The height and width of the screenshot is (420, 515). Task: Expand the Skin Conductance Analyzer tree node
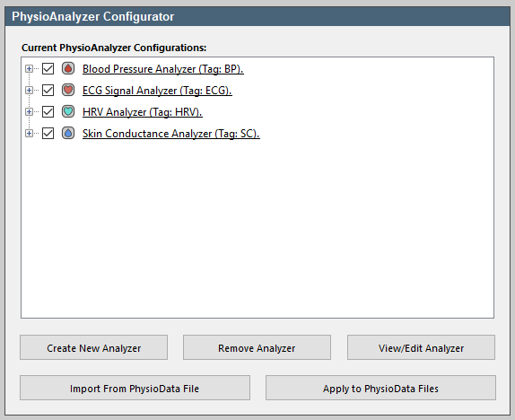pos(30,133)
